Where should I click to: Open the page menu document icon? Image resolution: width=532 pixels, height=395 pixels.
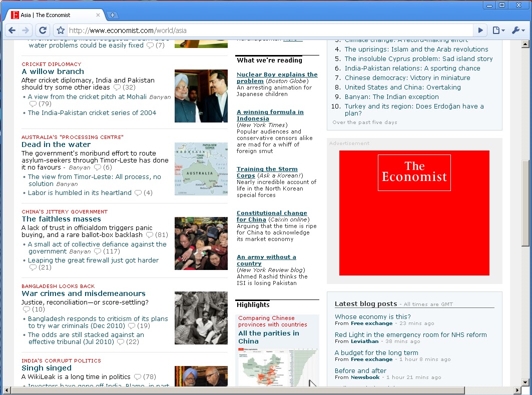(498, 30)
